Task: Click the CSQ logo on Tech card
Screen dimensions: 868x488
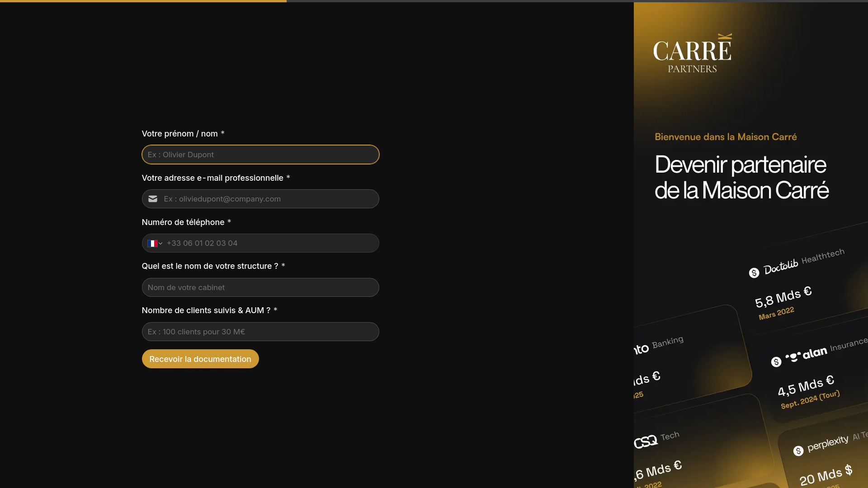Action: coord(646,441)
